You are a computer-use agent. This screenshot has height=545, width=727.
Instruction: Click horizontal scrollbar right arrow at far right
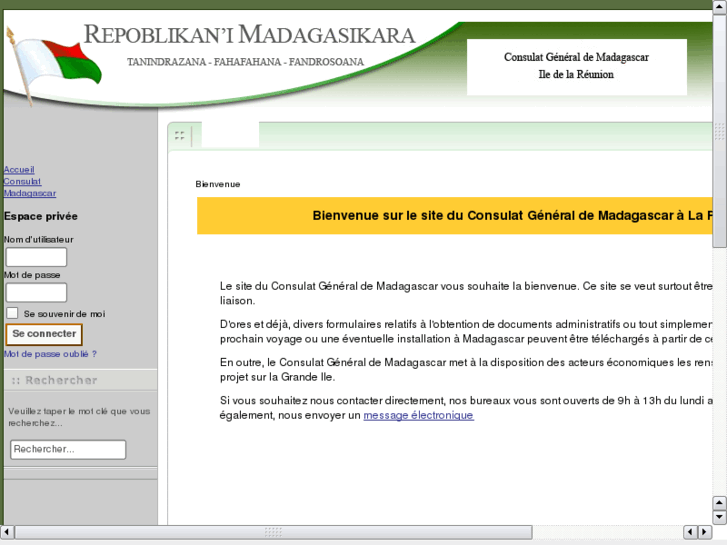[x=705, y=532]
